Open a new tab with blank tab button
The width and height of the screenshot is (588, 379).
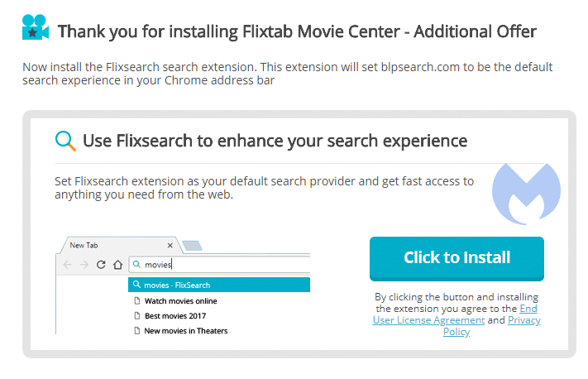(192, 246)
